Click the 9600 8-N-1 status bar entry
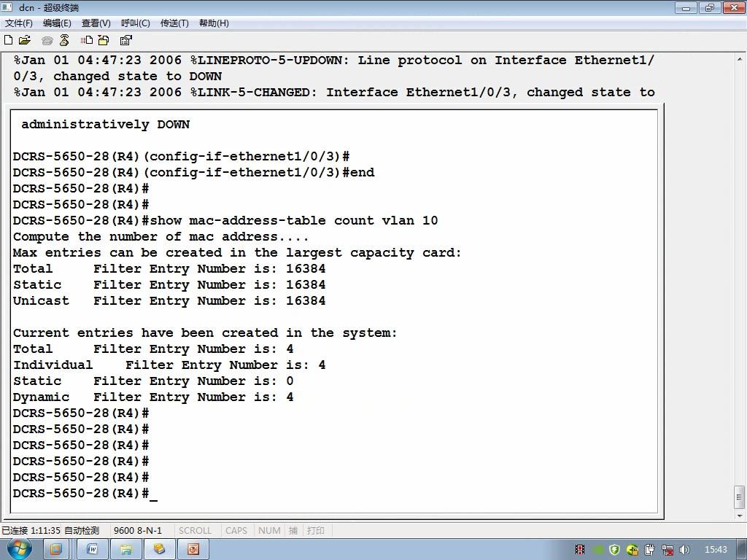Image resolution: width=747 pixels, height=560 pixels. click(x=138, y=531)
